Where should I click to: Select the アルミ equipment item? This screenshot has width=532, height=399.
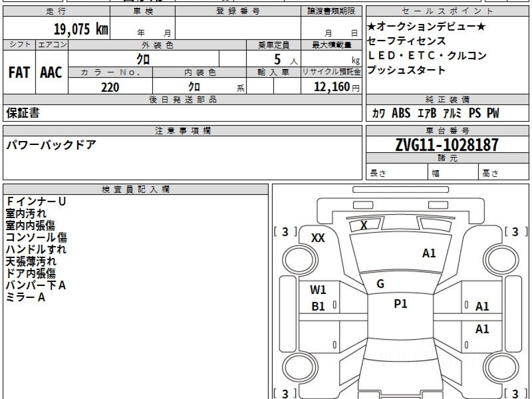tap(453, 113)
